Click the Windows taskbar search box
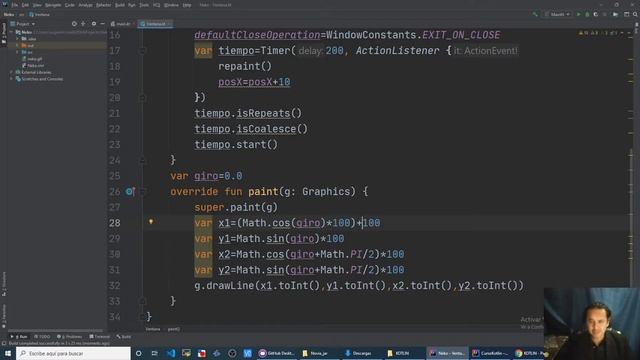The image size is (640, 360). click(73, 353)
